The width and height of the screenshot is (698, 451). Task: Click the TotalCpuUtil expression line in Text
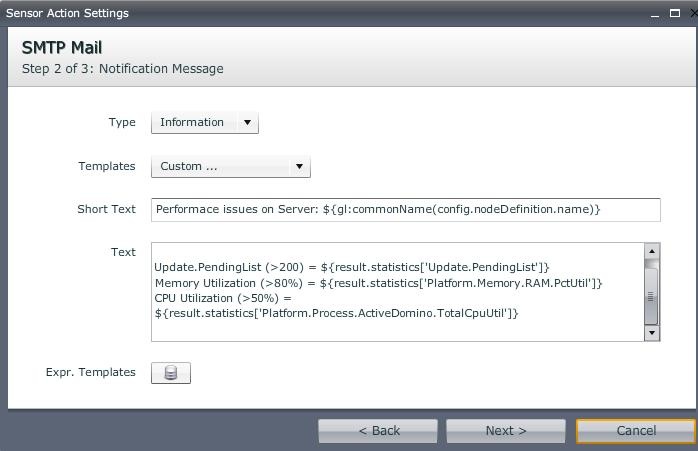coord(336,314)
